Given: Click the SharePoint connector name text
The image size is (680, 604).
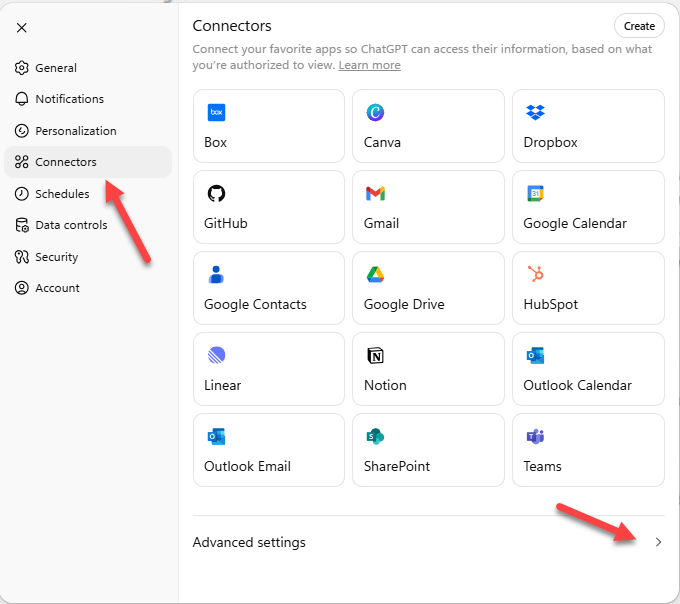Looking at the screenshot, I should point(397,466).
